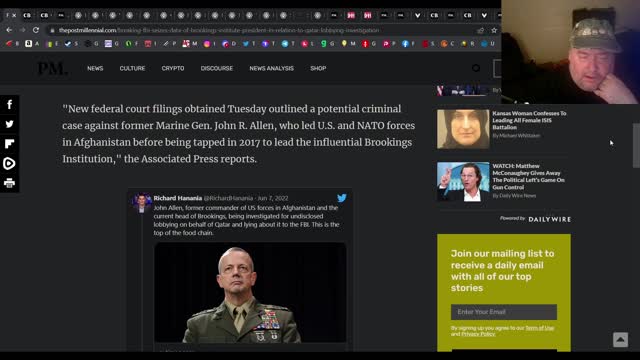The width and height of the screenshot is (640, 360).
Task: Open the DISCOURSE menu item
Action: click(x=217, y=68)
